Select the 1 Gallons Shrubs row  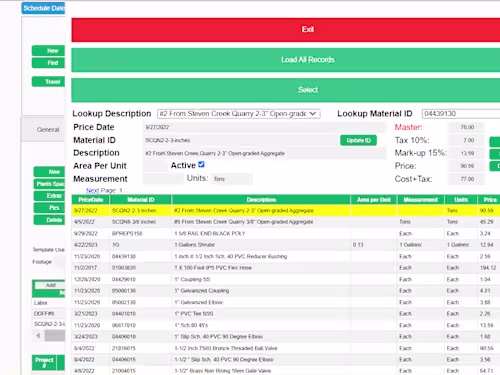point(286,245)
